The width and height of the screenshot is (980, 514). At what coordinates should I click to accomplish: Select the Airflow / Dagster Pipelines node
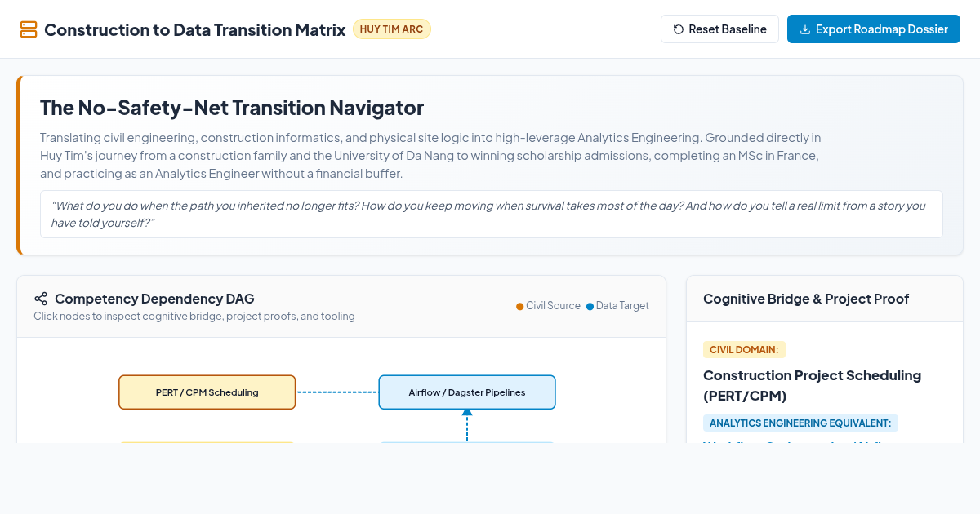coord(467,392)
